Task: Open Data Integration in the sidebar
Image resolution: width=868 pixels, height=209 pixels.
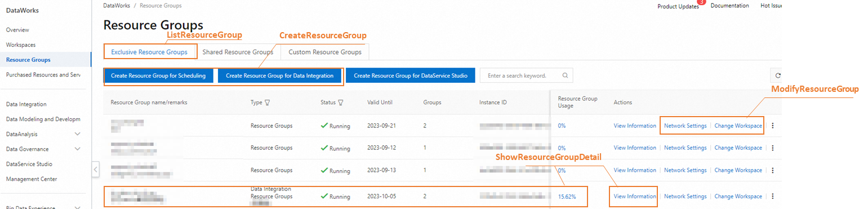Action: coord(26,104)
